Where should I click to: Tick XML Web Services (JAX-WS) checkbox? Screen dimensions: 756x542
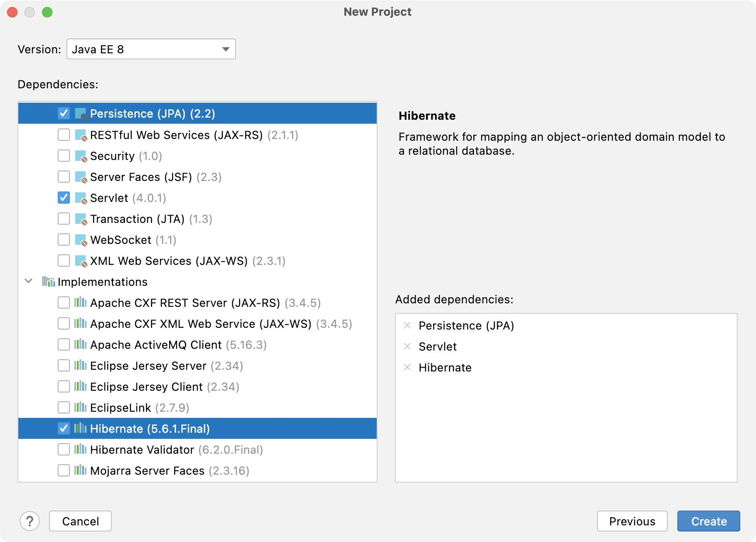coord(64,261)
